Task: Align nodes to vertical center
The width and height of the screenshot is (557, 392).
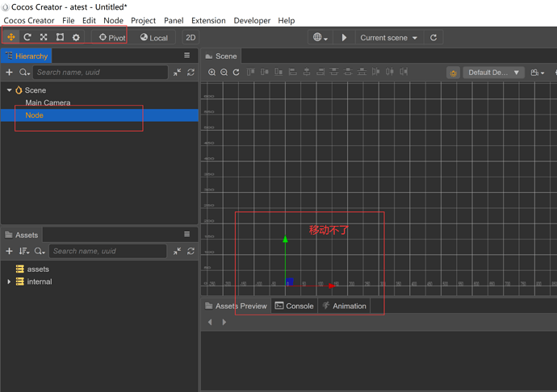Action: (265, 72)
